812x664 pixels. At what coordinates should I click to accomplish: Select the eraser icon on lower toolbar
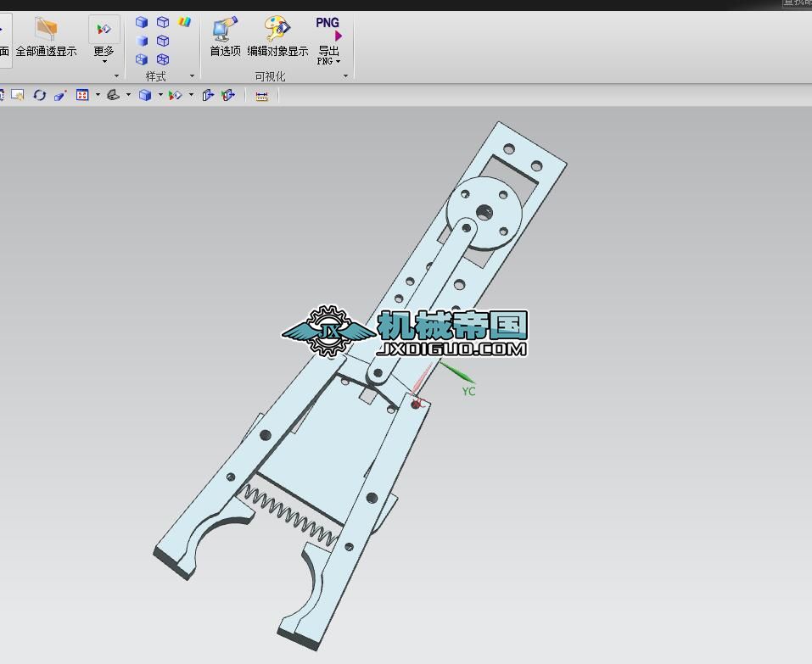click(x=59, y=95)
